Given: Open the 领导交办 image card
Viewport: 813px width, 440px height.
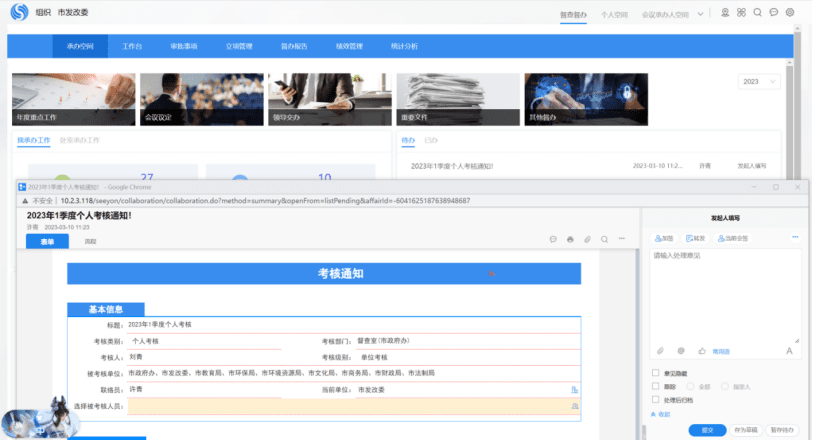Looking at the screenshot, I should [330, 100].
